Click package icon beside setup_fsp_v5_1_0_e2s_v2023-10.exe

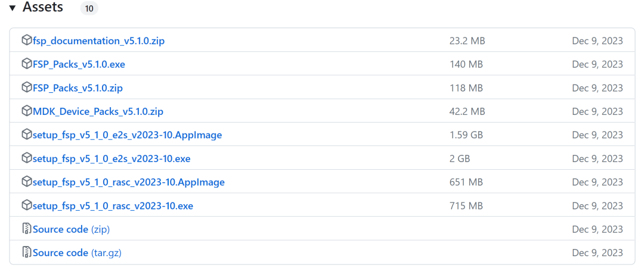click(26, 158)
